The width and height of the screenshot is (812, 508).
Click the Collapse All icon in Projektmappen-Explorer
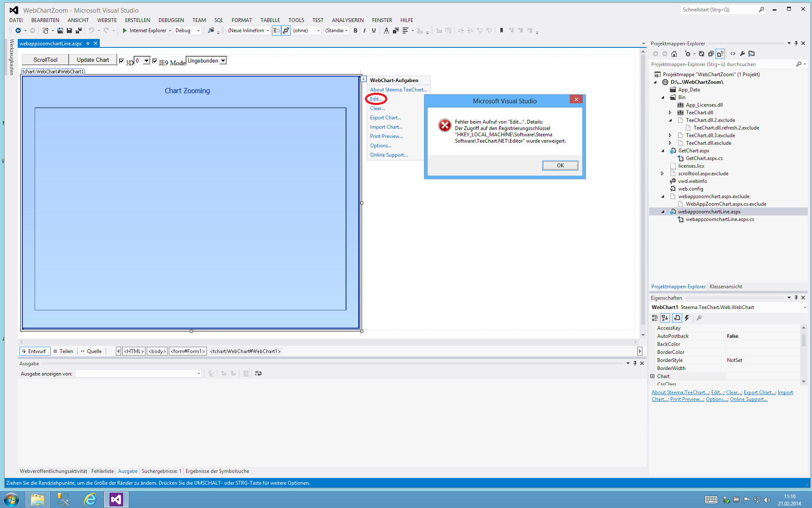click(x=711, y=54)
